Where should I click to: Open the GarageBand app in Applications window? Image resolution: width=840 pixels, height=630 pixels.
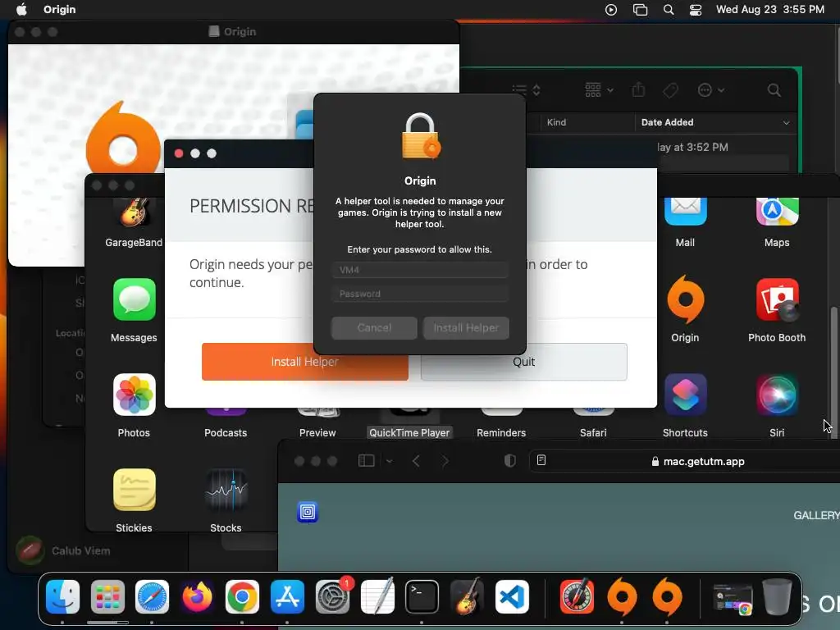[134, 212]
